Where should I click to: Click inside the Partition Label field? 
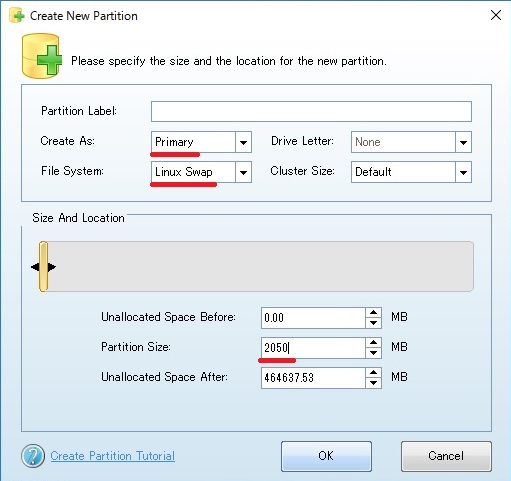[x=311, y=111]
